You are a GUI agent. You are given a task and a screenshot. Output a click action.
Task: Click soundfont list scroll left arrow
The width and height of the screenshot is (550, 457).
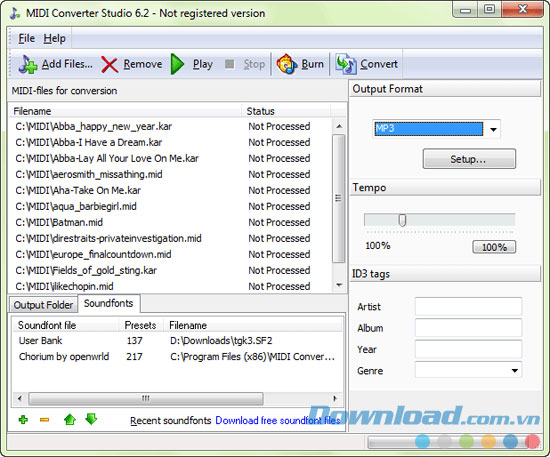point(20,398)
